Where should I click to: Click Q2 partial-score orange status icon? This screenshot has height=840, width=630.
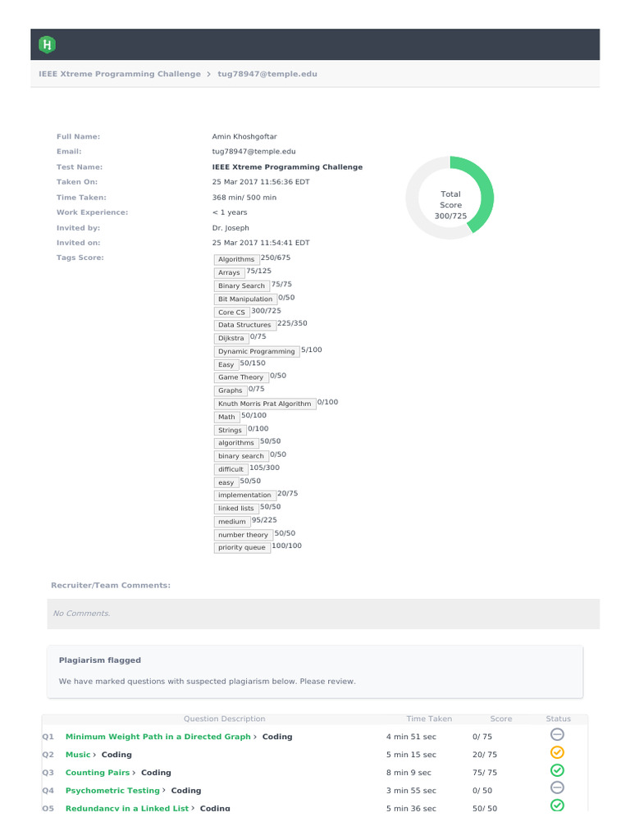coord(557,753)
